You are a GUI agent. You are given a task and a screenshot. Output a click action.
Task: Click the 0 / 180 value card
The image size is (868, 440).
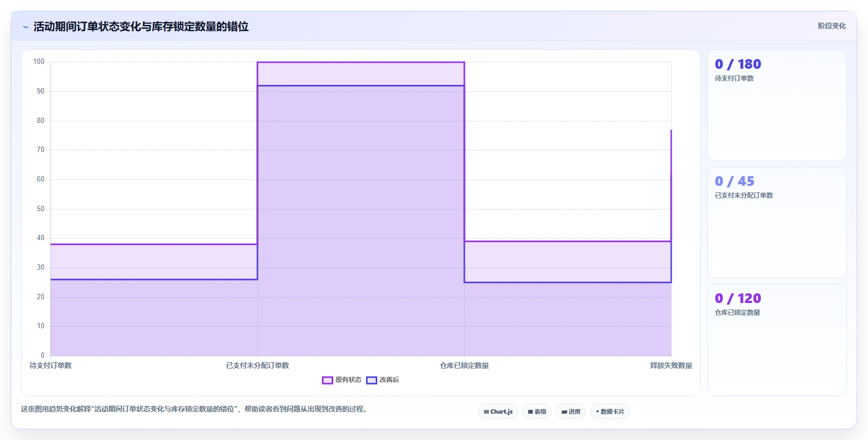coord(777,105)
